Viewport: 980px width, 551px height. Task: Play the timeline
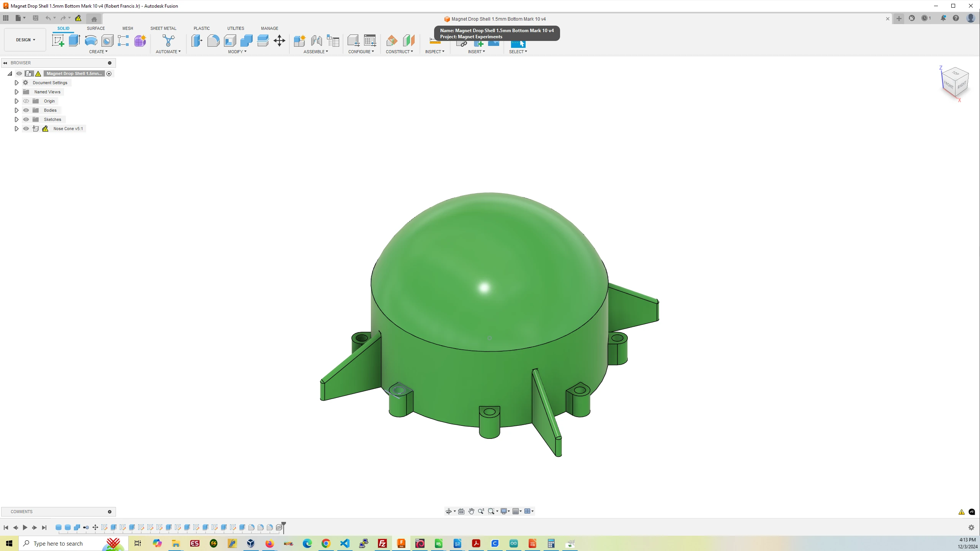25,528
